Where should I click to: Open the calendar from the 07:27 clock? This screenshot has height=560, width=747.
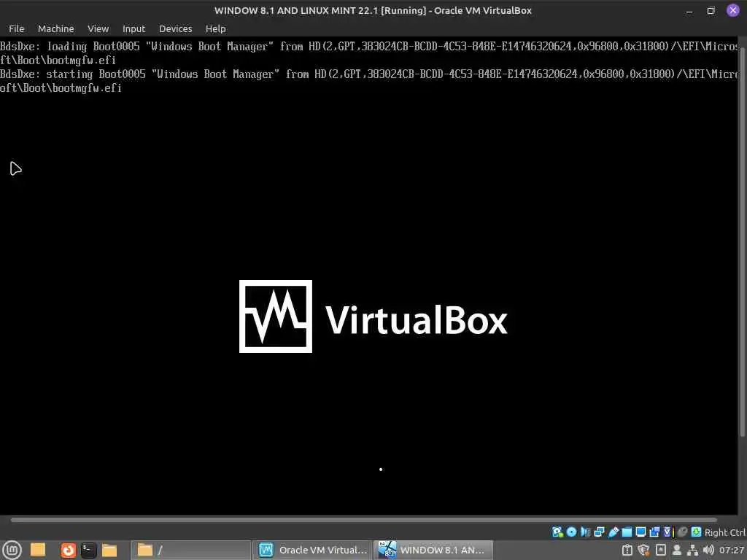click(x=732, y=550)
